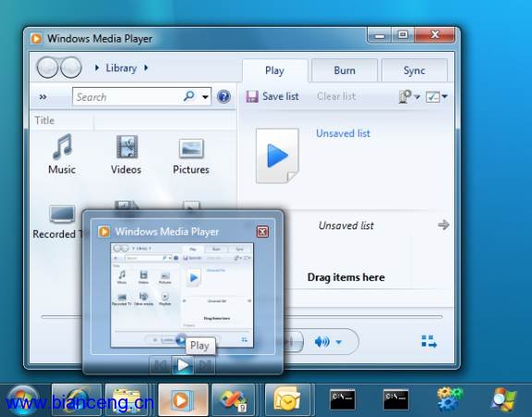Click the Save list button

pos(272,96)
